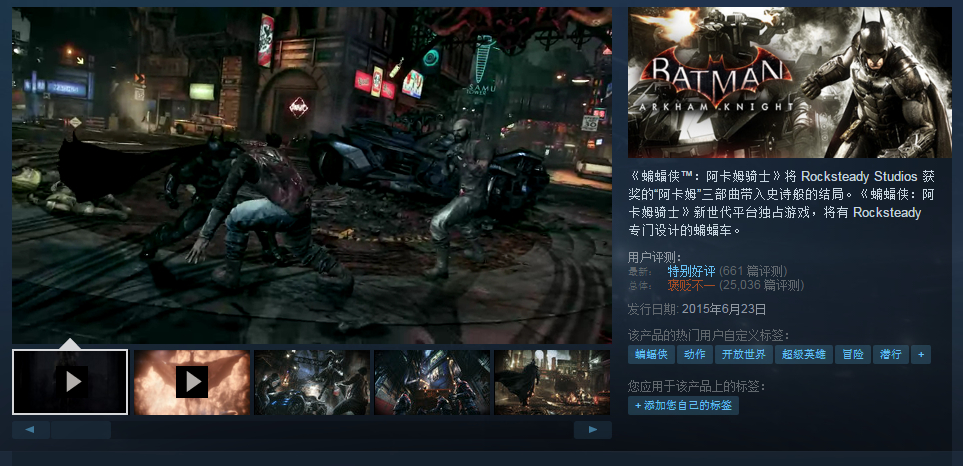The height and width of the screenshot is (466, 963).
Task: Open recent reviews link 特别好评
Action: click(692, 271)
